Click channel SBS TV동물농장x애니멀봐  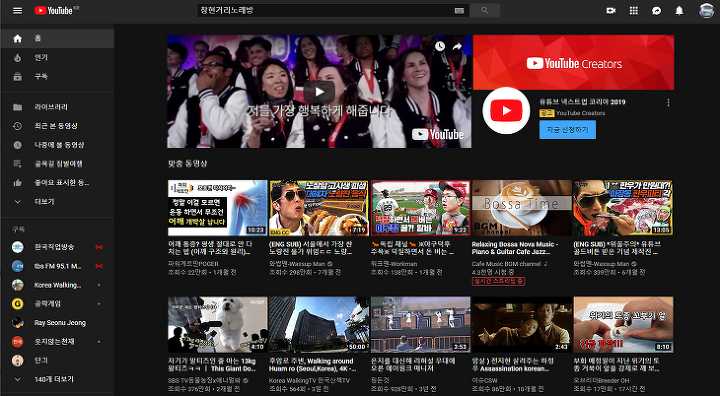pos(205,381)
